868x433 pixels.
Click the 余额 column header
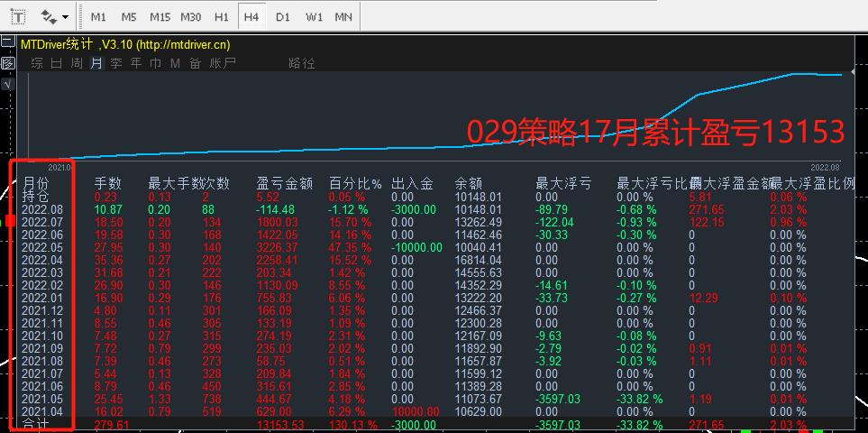point(469,183)
